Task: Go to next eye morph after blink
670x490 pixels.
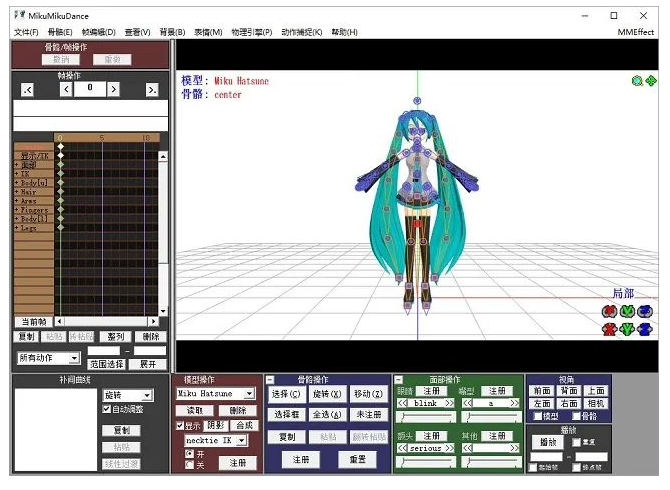Action: coord(449,403)
